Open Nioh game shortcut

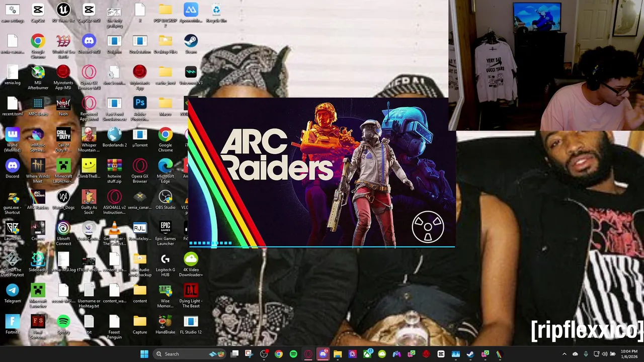click(63, 107)
